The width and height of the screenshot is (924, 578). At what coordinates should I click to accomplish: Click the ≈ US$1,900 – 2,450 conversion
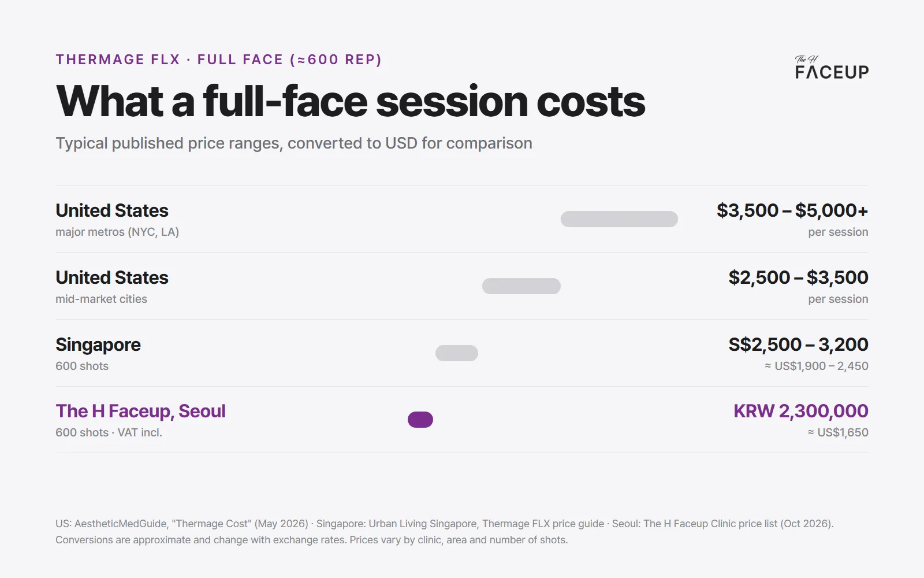[x=817, y=366]
